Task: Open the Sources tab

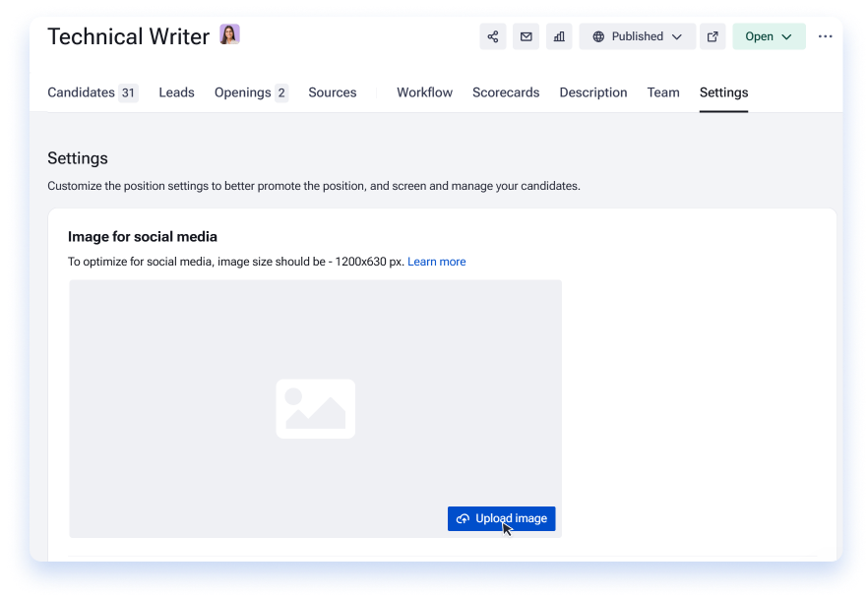Action: click(333, 92)
